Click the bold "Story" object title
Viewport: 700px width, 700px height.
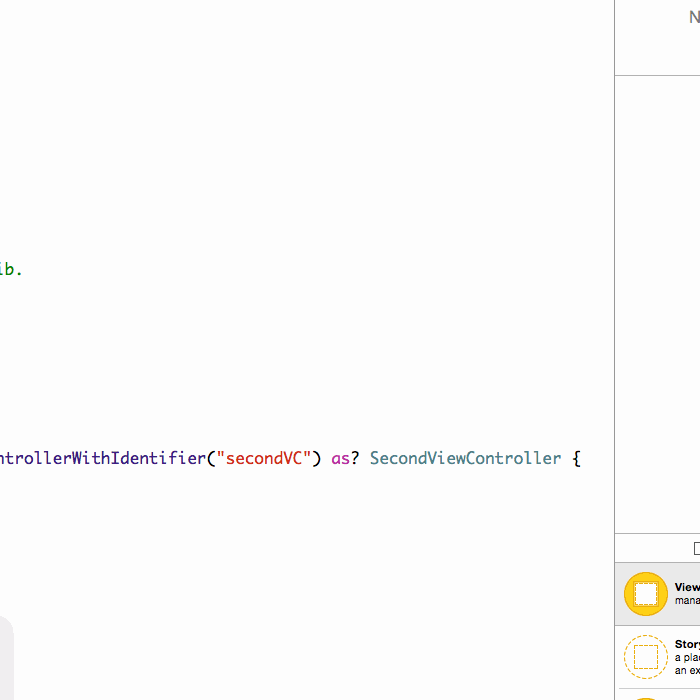point(687,645)
